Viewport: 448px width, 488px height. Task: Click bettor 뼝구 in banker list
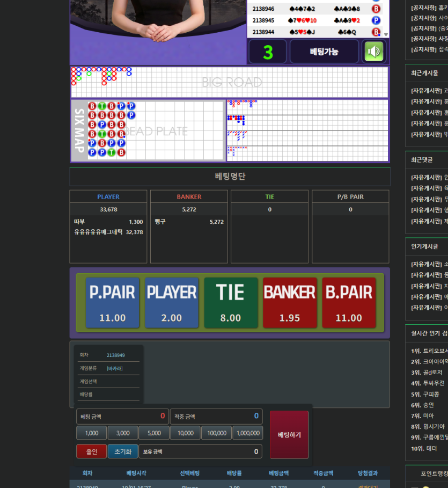click(x=189, y=222)
